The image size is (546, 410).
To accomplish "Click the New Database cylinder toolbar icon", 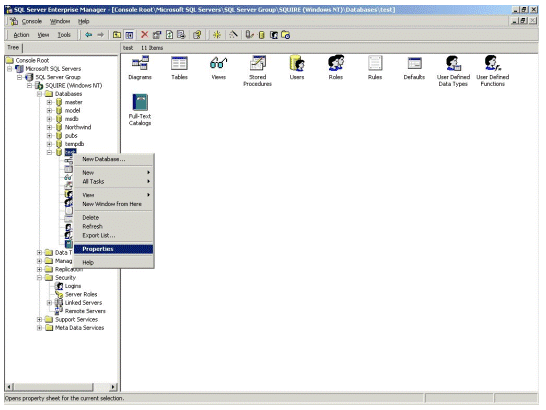I will 262,35.
